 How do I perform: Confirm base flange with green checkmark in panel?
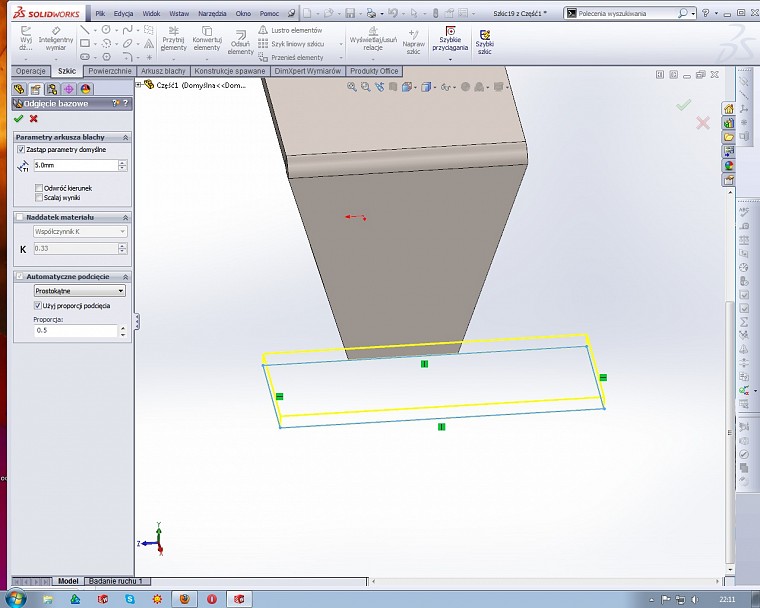[18, 118]
